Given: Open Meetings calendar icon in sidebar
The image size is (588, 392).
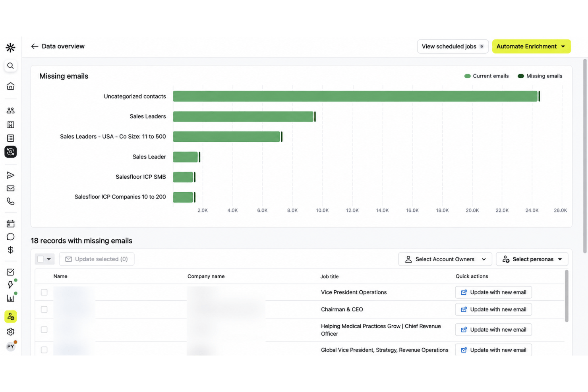Looking at the screenshot, I should tap(10, 224).
